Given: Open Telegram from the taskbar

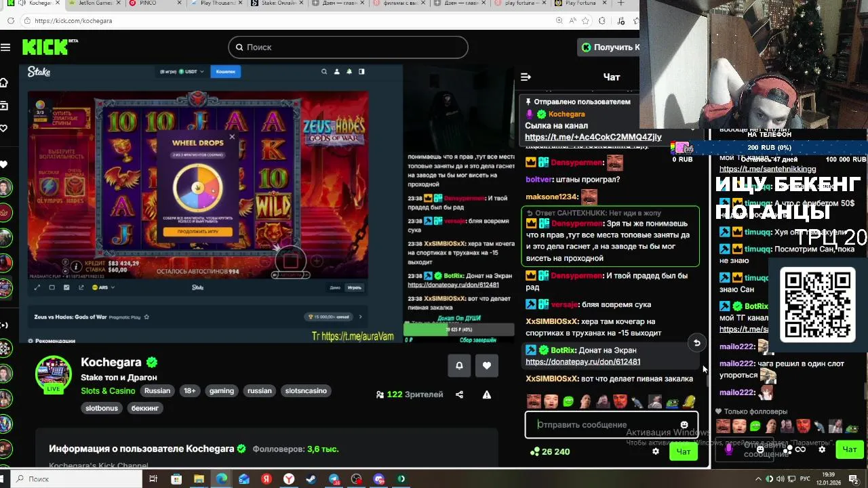Looking at the screenshot, I should [x=334, y=479].
